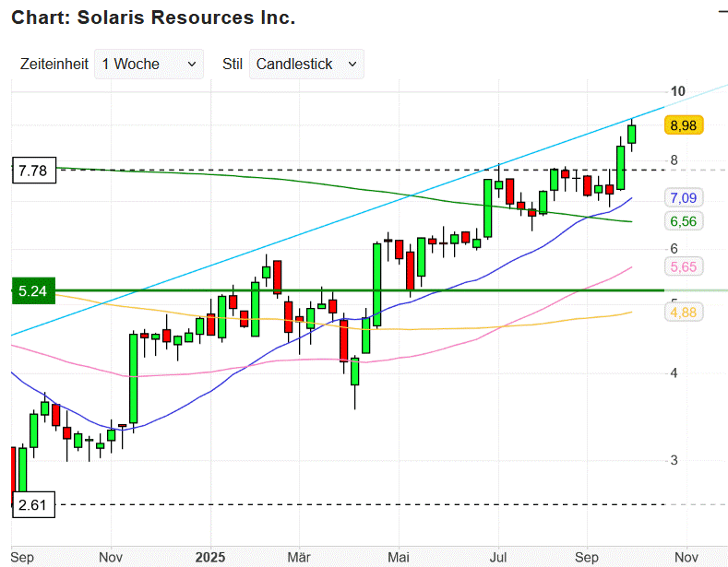The width and height of the screenshot is (728, 567).
Task: Select the pink 5,65 moving average label
Action: [x=683, y=266]
